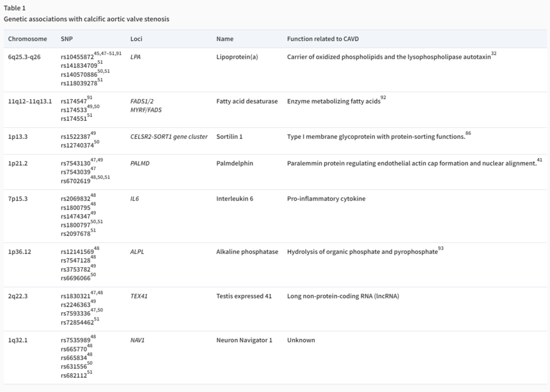
Task: Click the 'Chromosome' column header
Action: click(27, 39)
